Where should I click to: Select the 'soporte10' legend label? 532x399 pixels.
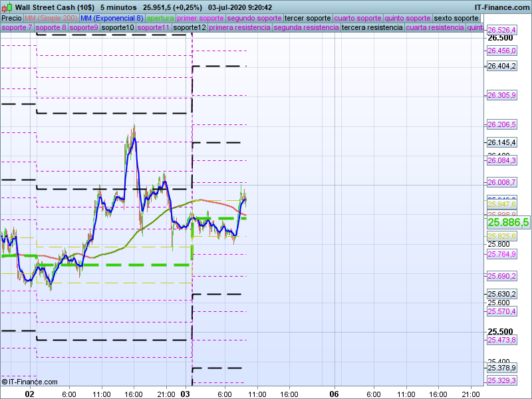point(118,28)
